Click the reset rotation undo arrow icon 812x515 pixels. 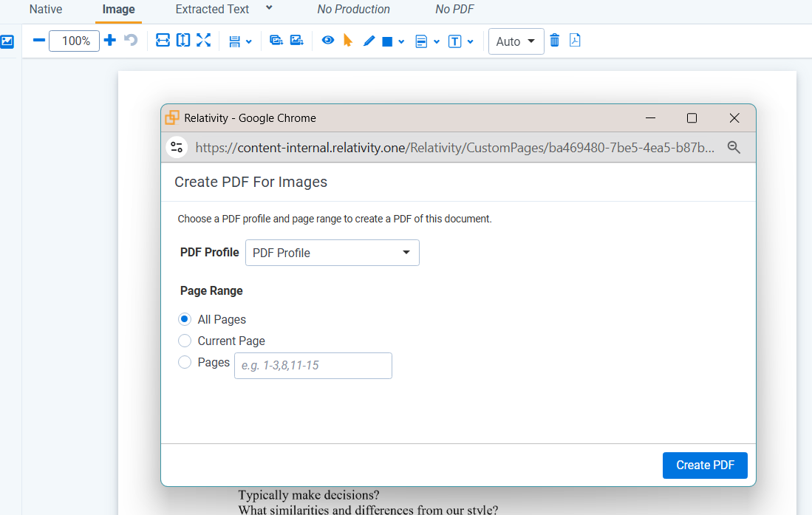[131, 41]
